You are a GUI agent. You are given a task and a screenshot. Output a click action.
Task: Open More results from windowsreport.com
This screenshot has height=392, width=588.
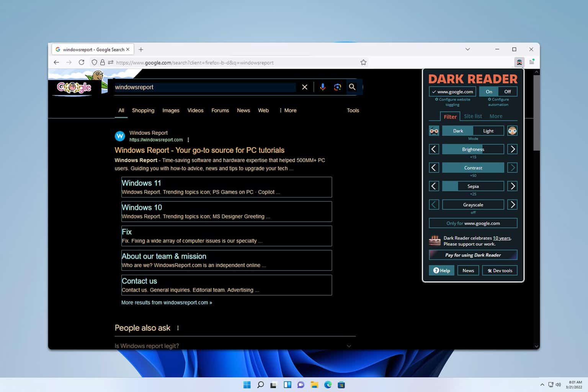click(x=167, y=302)
